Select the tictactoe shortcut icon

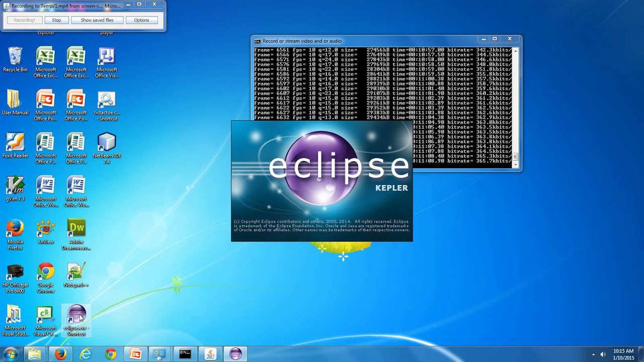click(x=107, y=106)
